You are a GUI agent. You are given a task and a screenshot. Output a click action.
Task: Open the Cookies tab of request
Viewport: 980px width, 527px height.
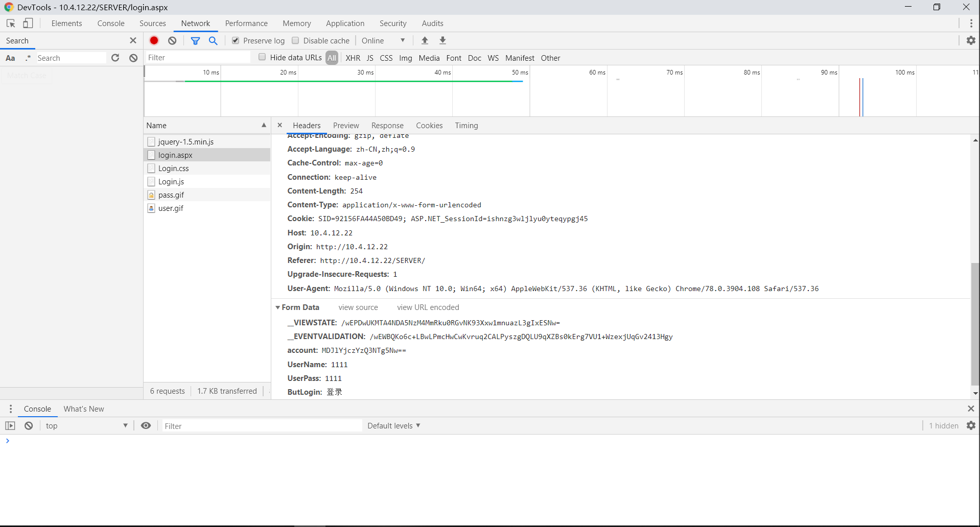pos(429,125)
